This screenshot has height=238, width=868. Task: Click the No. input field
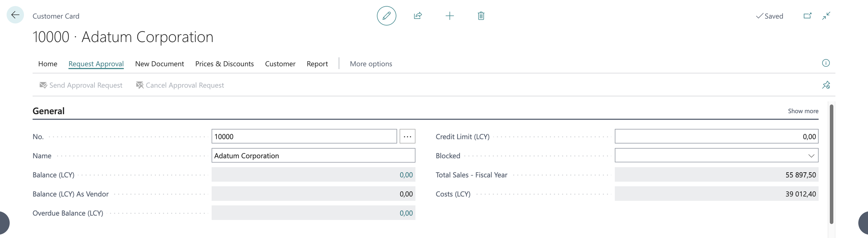point(304,136)
